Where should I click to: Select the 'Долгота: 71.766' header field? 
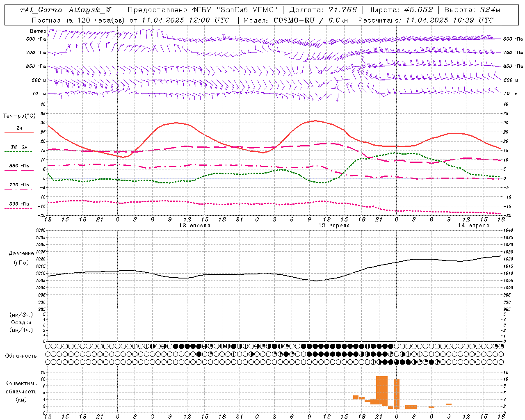click(323, 10)
